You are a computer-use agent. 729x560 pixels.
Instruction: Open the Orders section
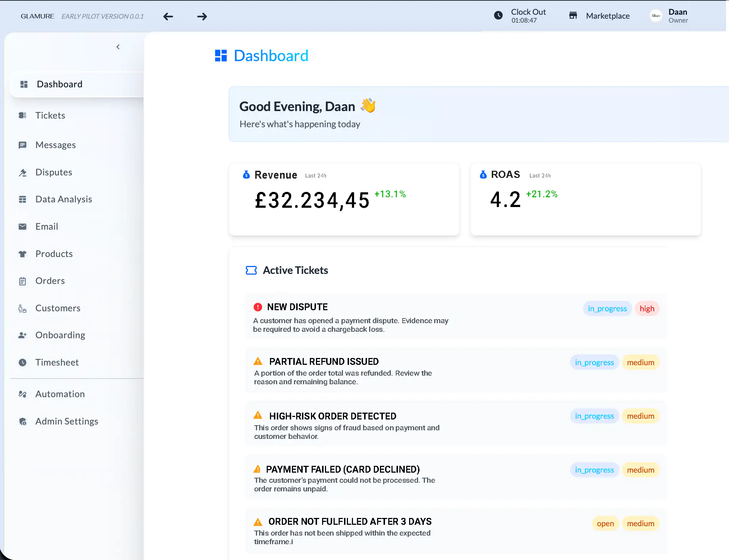click(x=50, y=281)
